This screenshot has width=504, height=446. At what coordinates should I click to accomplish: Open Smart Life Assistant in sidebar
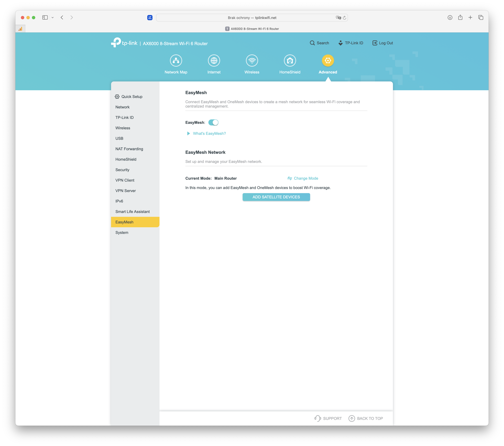tap(135, 212)
